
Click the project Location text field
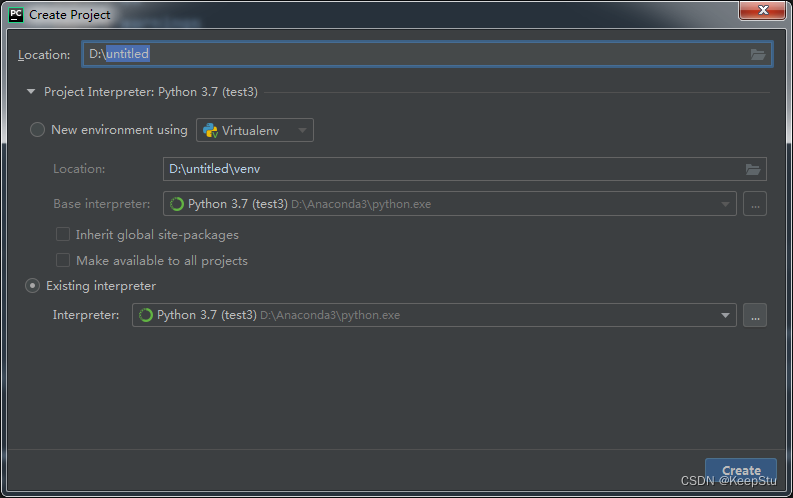(427, 54)
